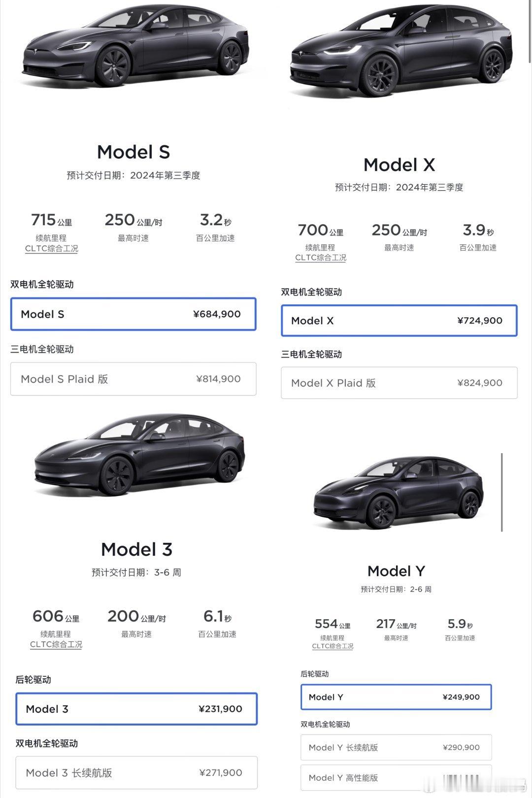Select the Model S ¥684,900 option
Viewport: 532px width, 798px height.
click(x=133, y=314)
